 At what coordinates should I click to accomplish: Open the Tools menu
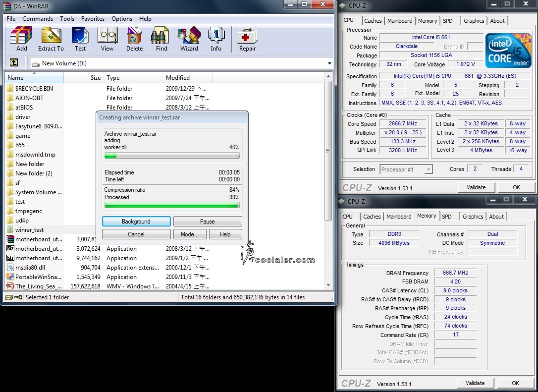[x=67, y=19]
